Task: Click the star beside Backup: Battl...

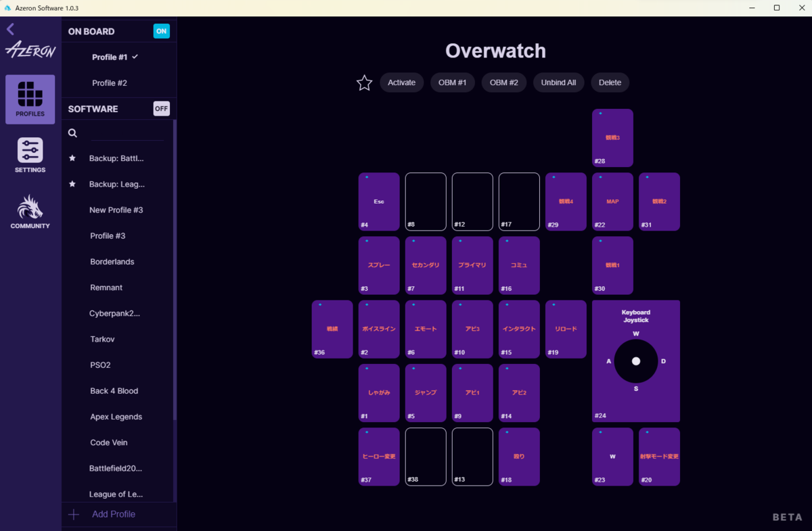Action: click(72, 158)
